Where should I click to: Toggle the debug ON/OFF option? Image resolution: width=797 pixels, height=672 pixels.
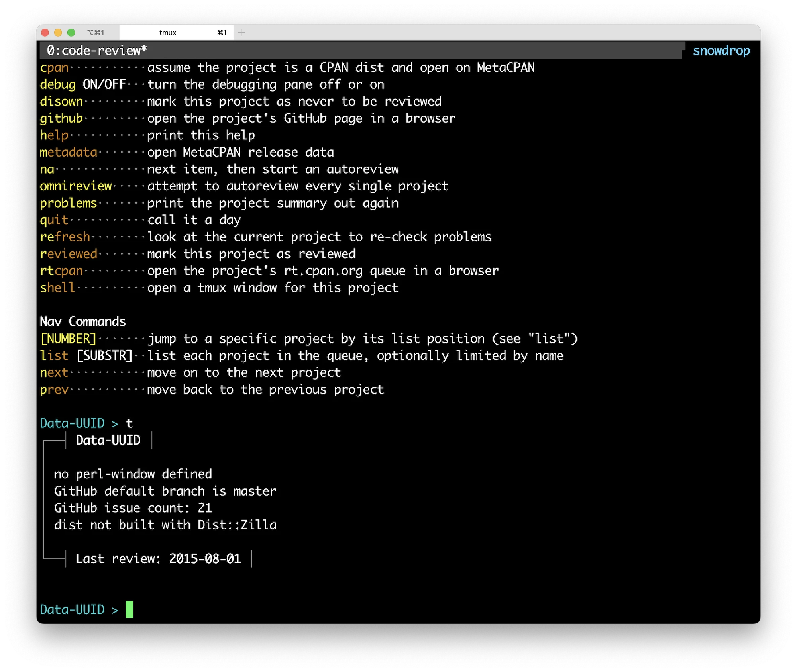pyautogui.click(x=83, y=84)
